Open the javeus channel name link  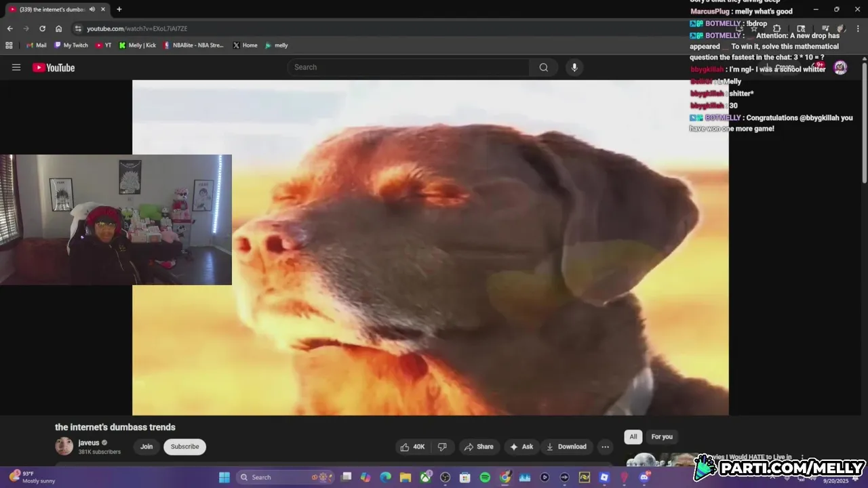(89, 443)
